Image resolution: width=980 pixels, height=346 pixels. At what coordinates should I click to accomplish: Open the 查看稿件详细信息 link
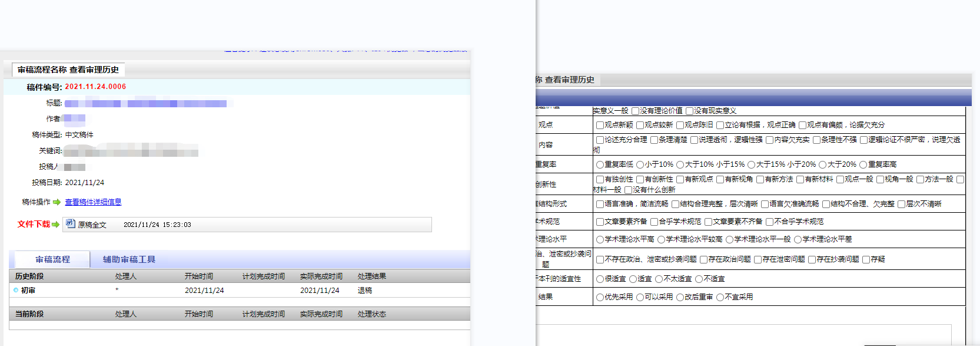point(93,202)
